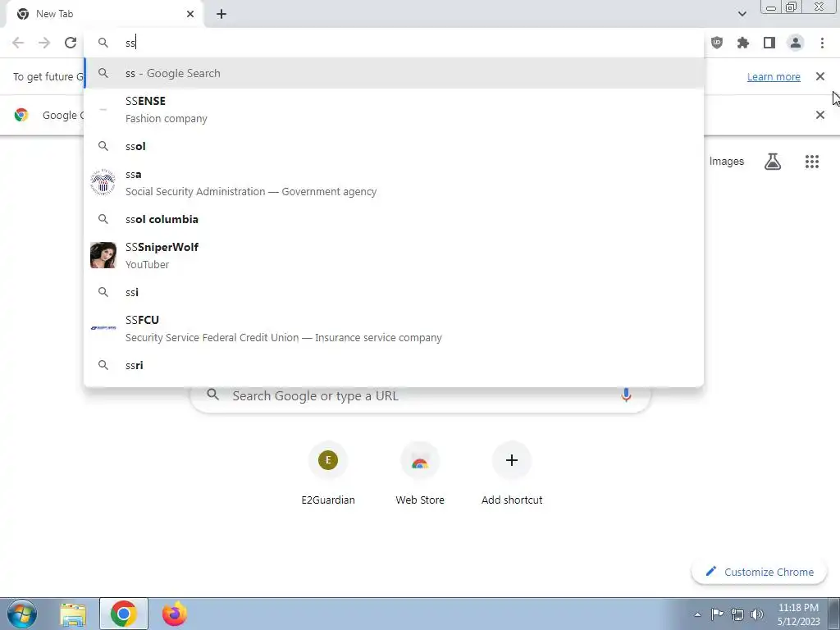Dismiss the Google Chrome notification bar
Screen dimensions: 840x630
point(819,115)
